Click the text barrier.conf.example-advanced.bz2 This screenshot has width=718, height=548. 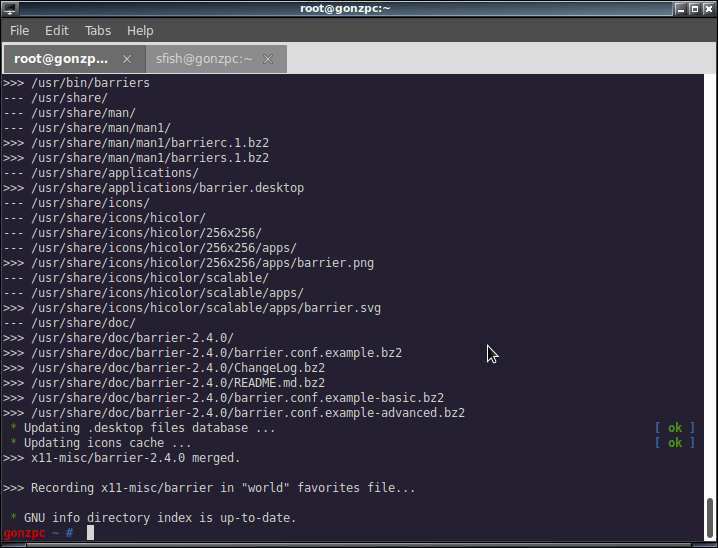(x=349, y=413)
